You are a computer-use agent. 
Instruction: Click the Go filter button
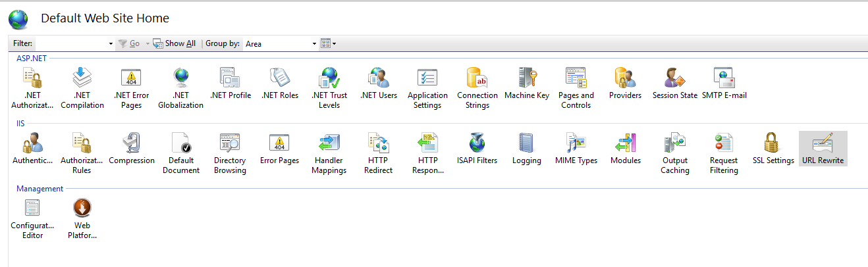tap(129, 43)
